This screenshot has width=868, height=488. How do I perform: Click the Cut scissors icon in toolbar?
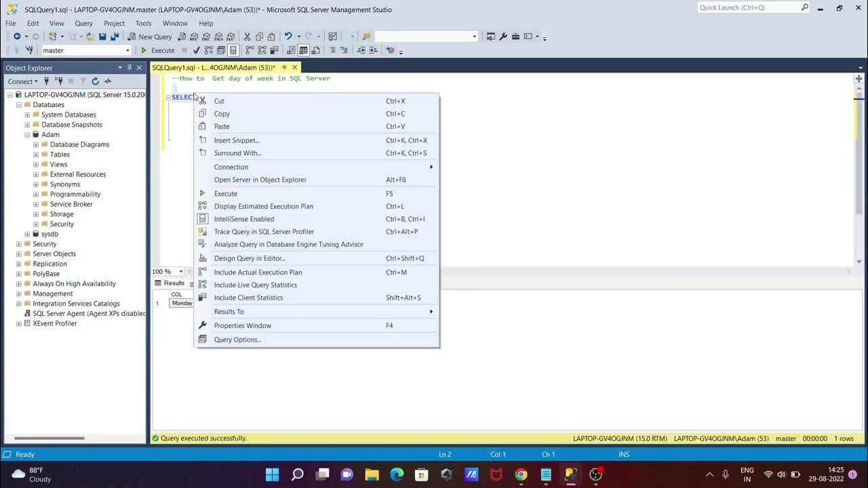click(x=248, y=37)
